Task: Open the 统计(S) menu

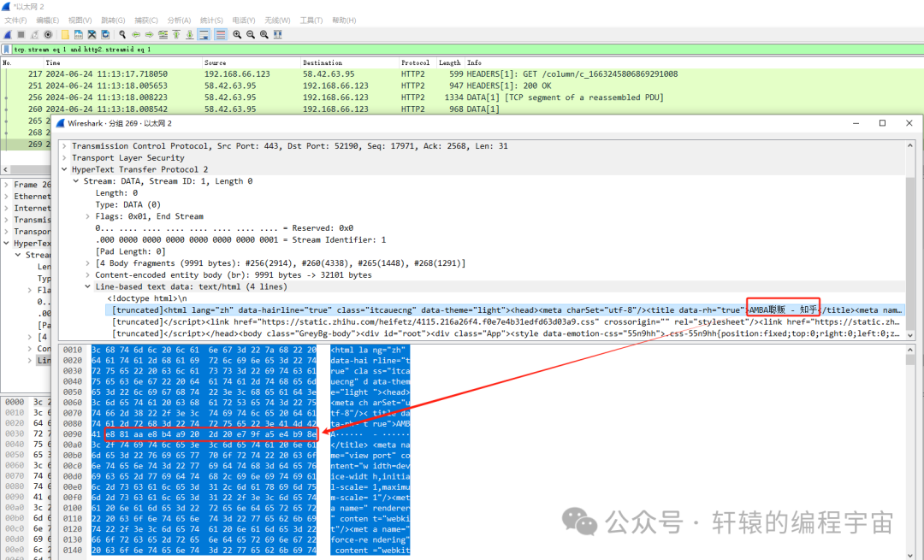Action: 211,20
